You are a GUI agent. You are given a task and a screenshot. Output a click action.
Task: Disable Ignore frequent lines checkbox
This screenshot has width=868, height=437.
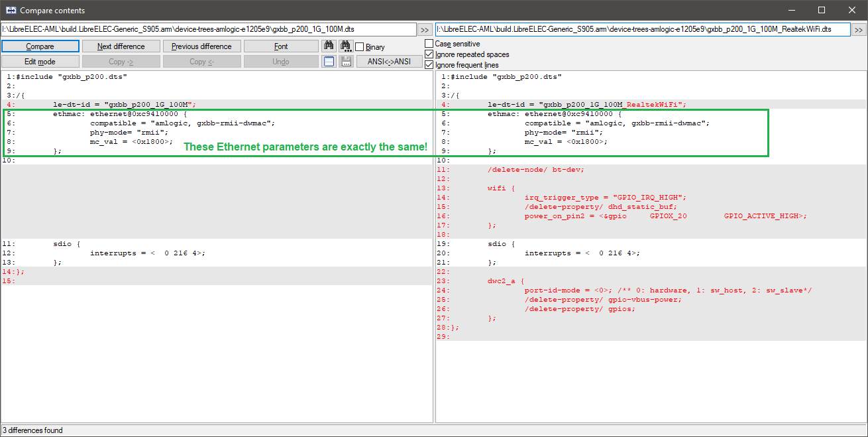tap(429, 65)
